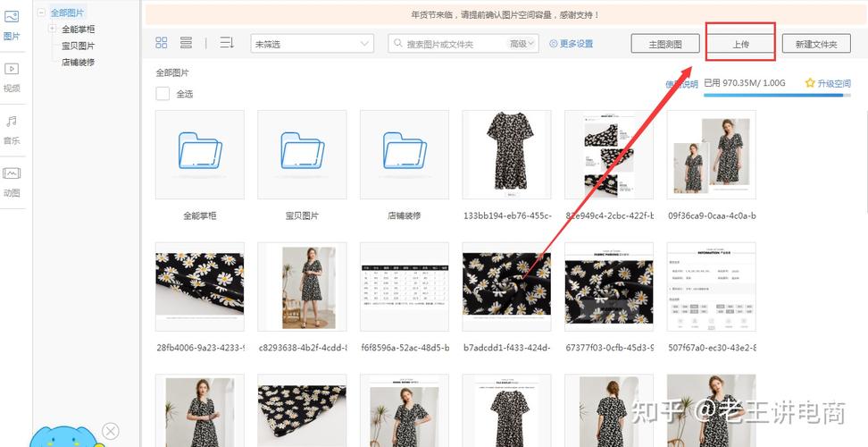Click the 升级空间 link
The width and height of the screenshot is (868, 447).
[834, 84]
